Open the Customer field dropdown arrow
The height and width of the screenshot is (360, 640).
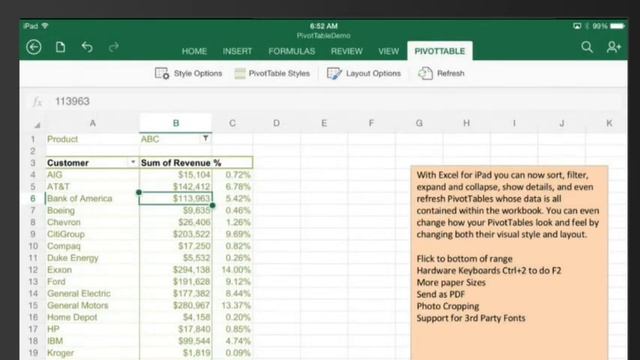133,162
